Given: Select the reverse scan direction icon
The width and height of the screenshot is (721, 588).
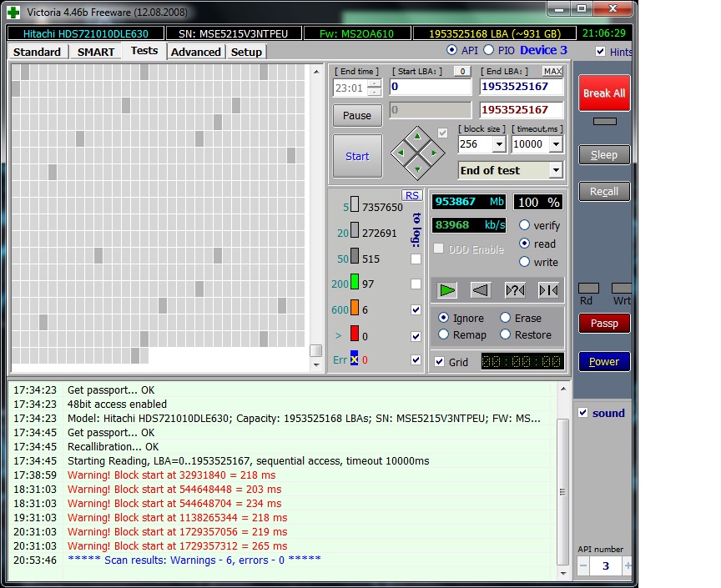Looking at the screenshot, I should 480,290.
